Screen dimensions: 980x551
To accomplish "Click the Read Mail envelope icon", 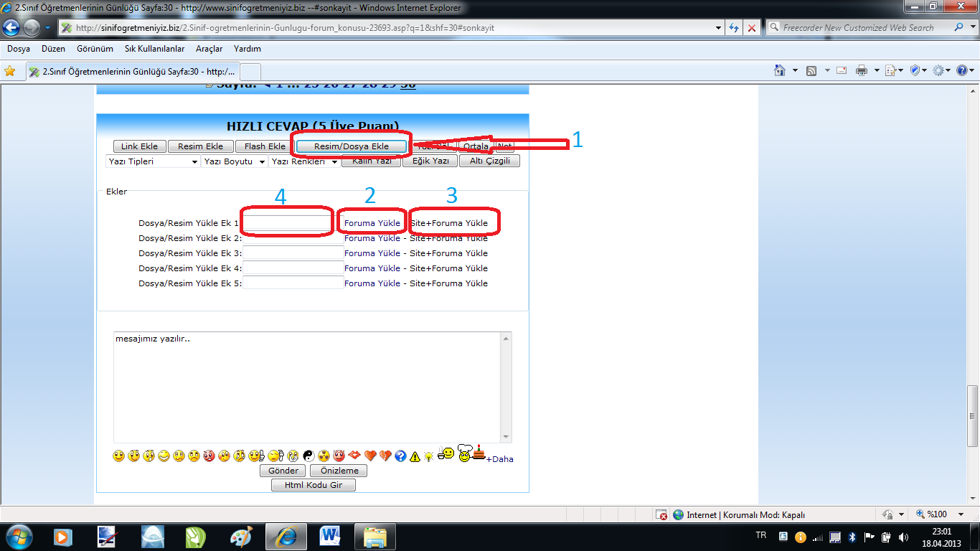I will (842, 70).
